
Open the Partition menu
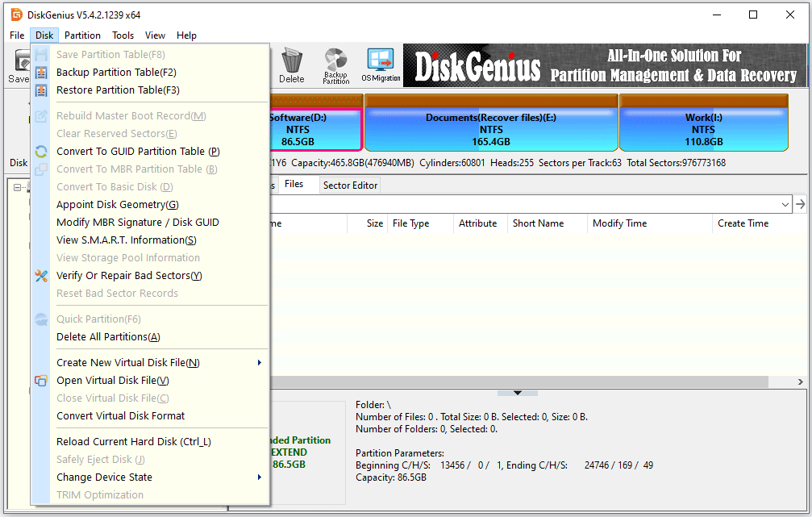[82, 35]
